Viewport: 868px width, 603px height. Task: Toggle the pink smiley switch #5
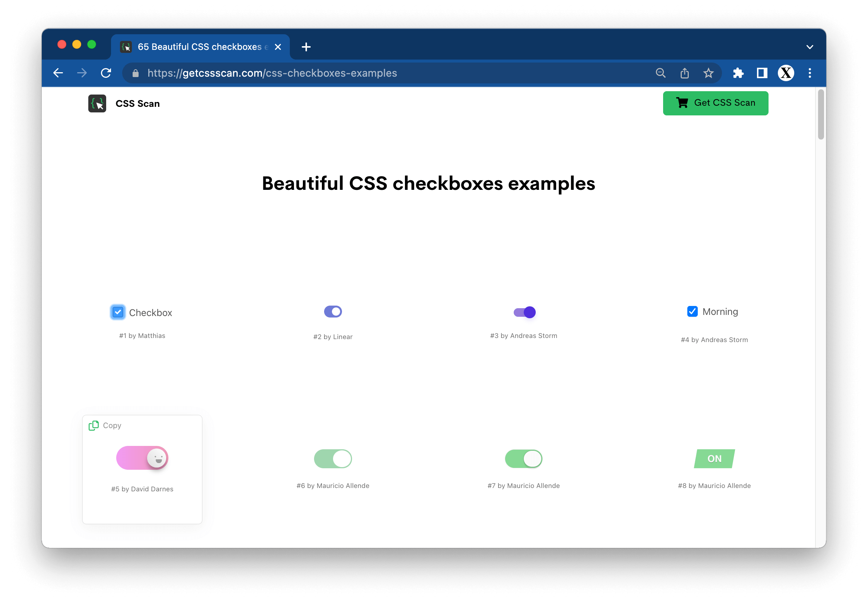click(142, 458)
